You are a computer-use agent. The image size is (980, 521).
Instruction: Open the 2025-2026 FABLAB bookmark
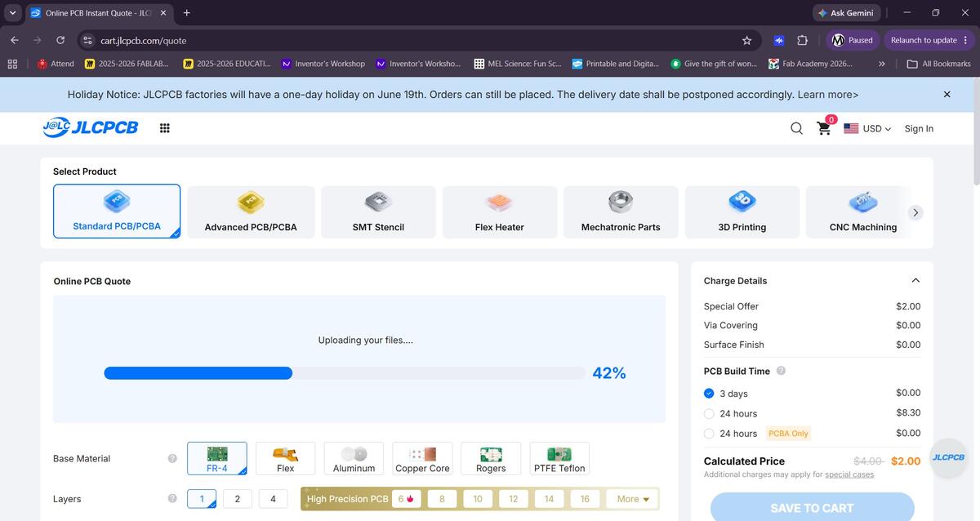point(127,64)
